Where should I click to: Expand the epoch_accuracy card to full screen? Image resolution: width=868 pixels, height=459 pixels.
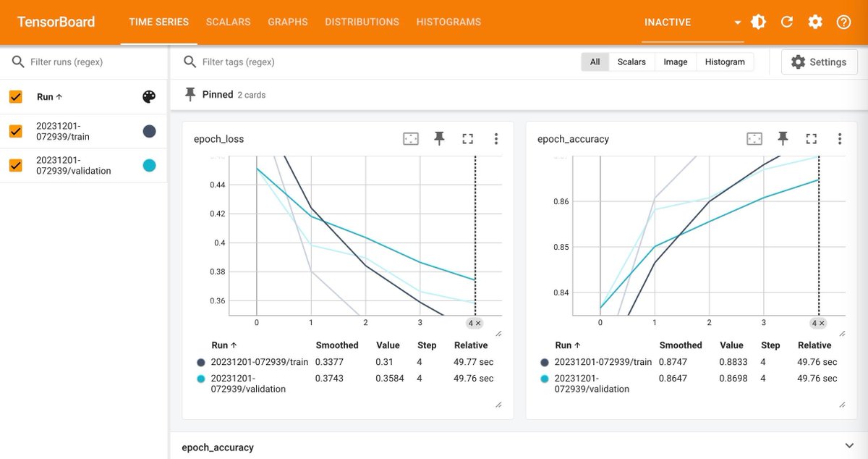click(811, 138)
